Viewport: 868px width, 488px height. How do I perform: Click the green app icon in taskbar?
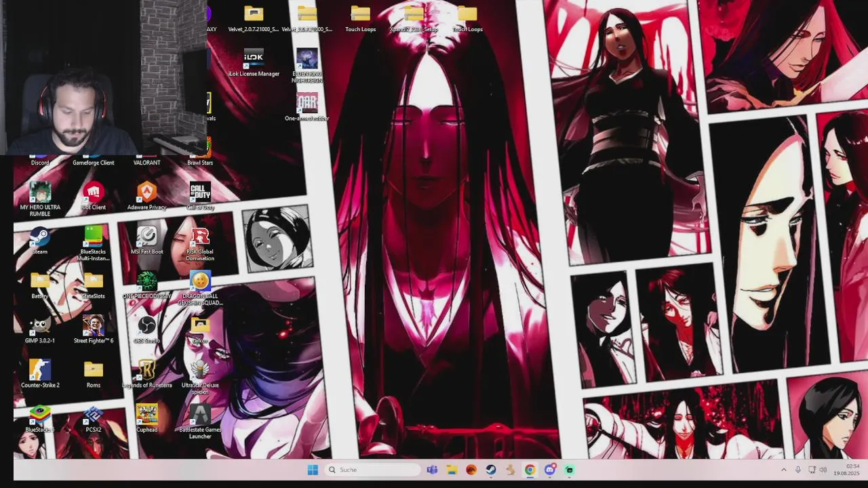pos(570,470)
